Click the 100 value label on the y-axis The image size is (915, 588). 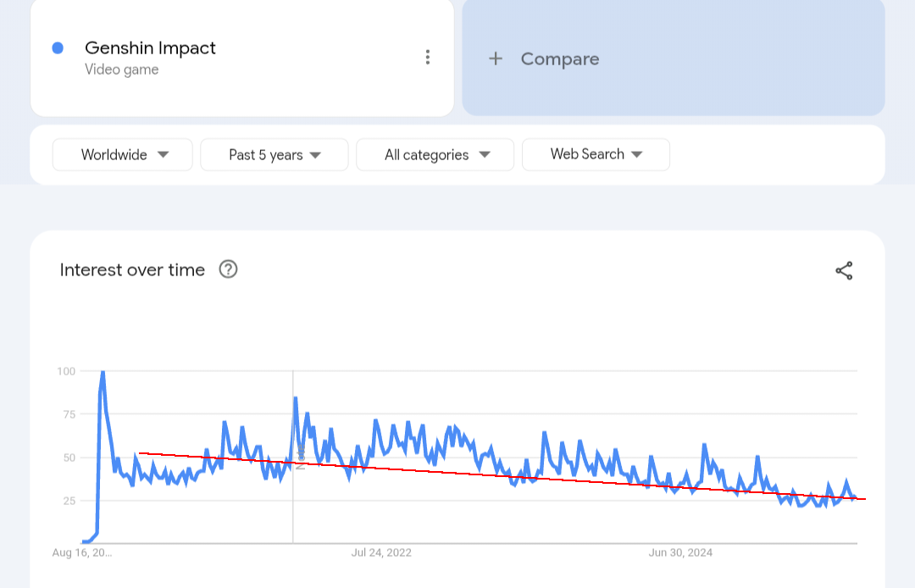(x=66, y=371)
